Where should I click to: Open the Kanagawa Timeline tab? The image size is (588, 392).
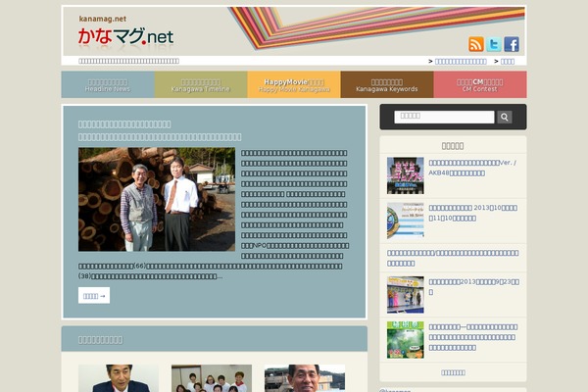click(201, 85)
